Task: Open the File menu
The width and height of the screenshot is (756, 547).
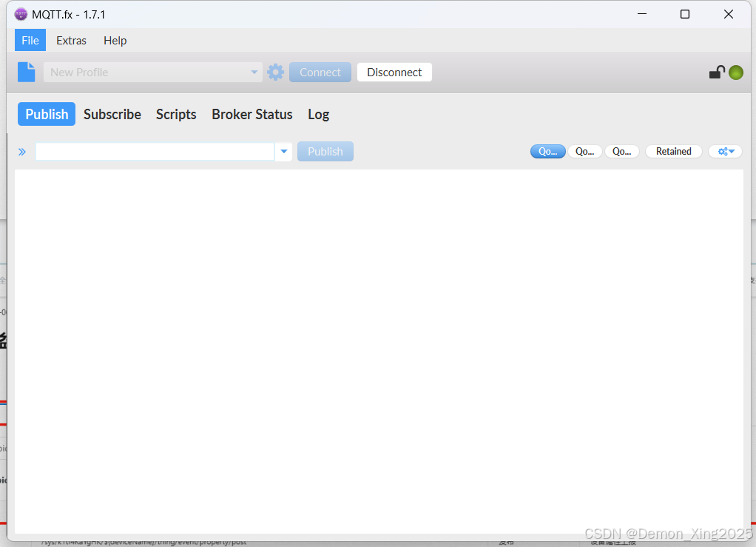Action: (x=30, y=41)
